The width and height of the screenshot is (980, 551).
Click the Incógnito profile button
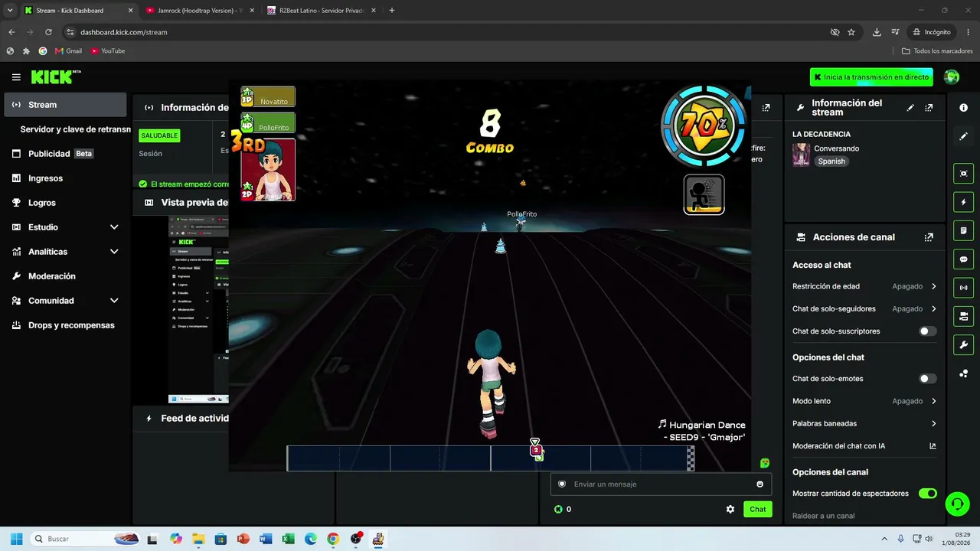pos(931,32)
